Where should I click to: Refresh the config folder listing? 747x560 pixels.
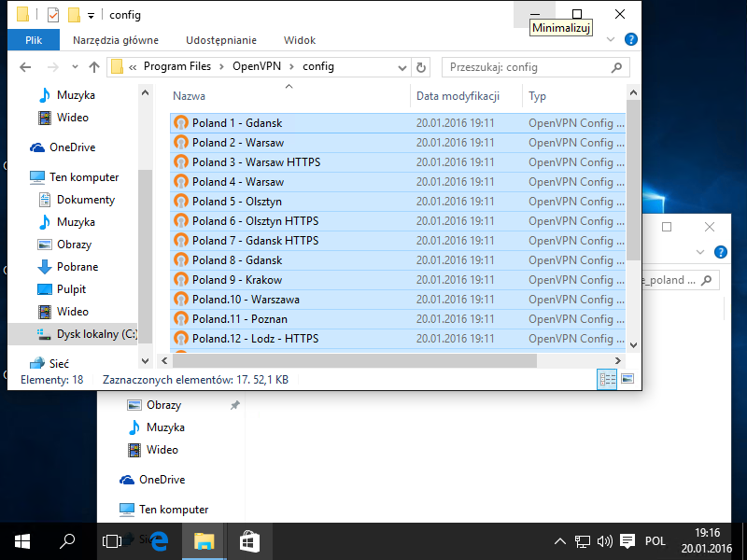(421, 67)
